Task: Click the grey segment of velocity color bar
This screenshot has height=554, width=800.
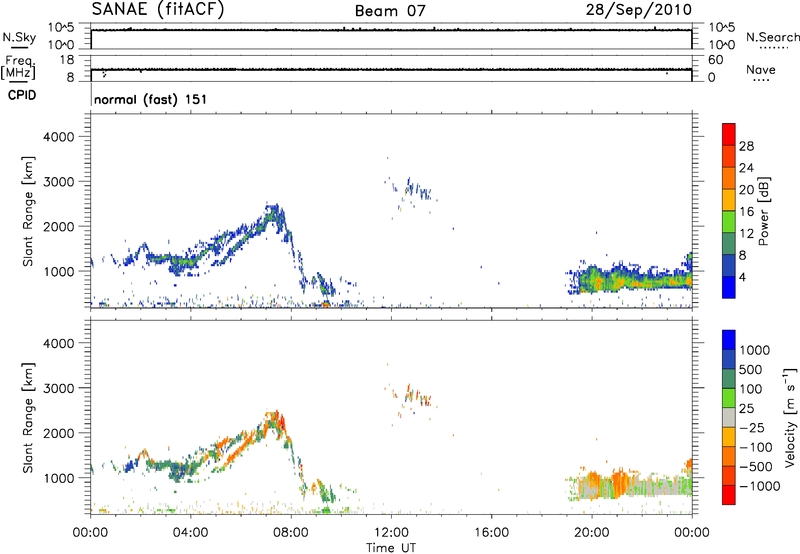Action: tap(729, 417)
